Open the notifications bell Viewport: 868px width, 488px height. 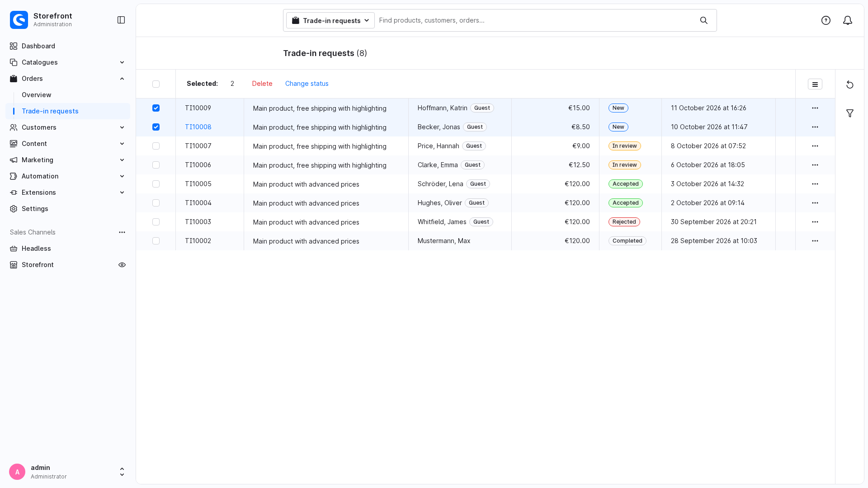[x=848, y=20]
